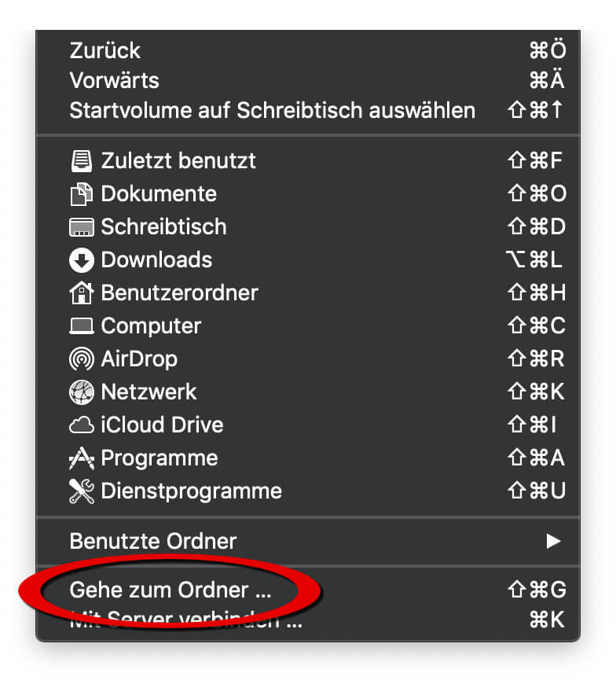Click the Dienstprogramme tools icon
This screenshot has width=616, height=684.
click(x=82, y=491)
